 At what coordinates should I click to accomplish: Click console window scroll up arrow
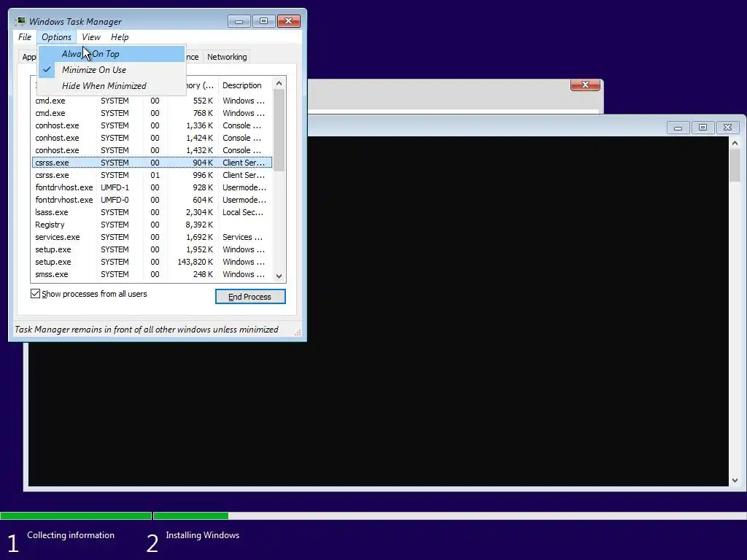(735, 143)
